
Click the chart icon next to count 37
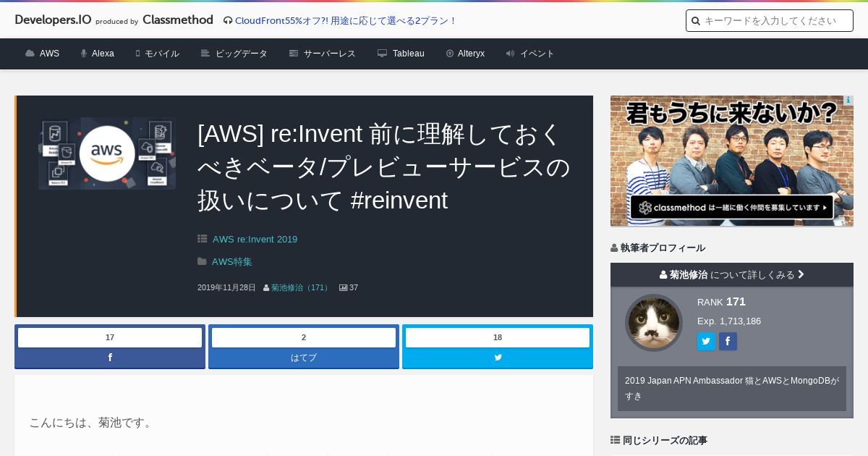pyautogui.click(x=344, y=287)
